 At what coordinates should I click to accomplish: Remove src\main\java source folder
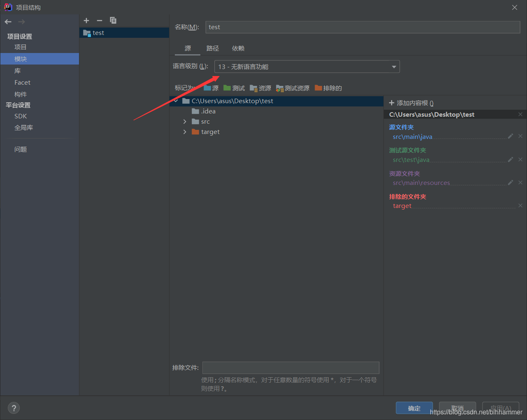pyautogui.click(x=520, y=136)
